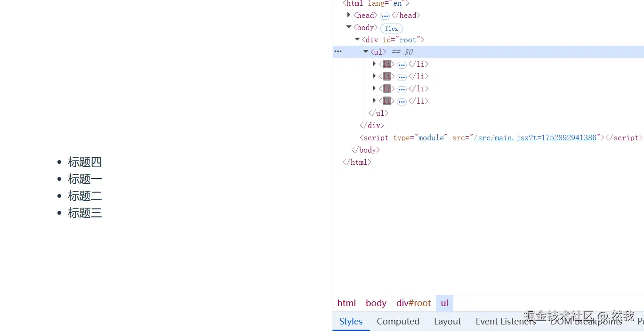Click body in the breadcrumb bar
The height and width of the screenshot is (332, 644).
coord(376,303)
